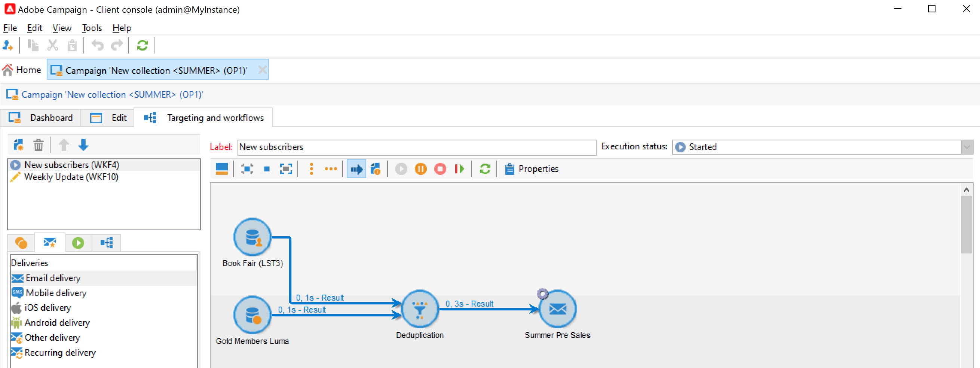The image size is (980, 368).
Task: Click the Cut scissors icon
Action: pos(52,46)
